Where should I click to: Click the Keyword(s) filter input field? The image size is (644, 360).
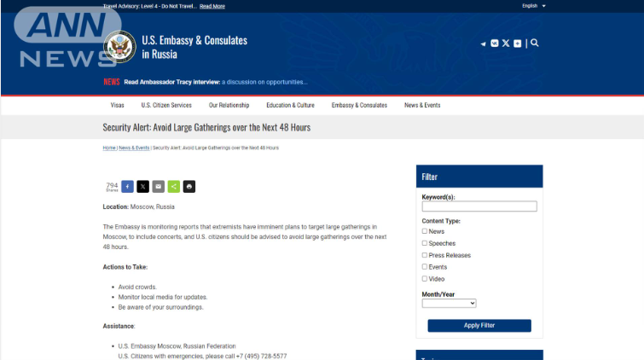pyautogui.click(x=479, y=206)
